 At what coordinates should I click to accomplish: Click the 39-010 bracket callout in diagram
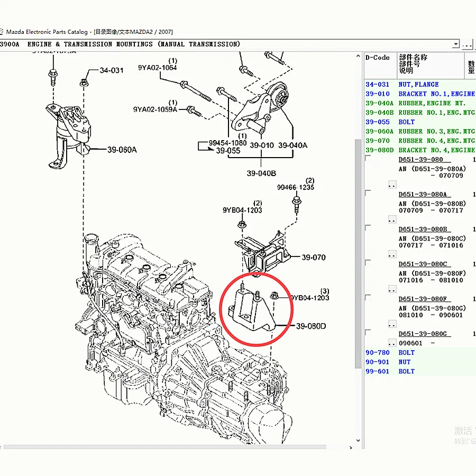(x=263, y=145)
